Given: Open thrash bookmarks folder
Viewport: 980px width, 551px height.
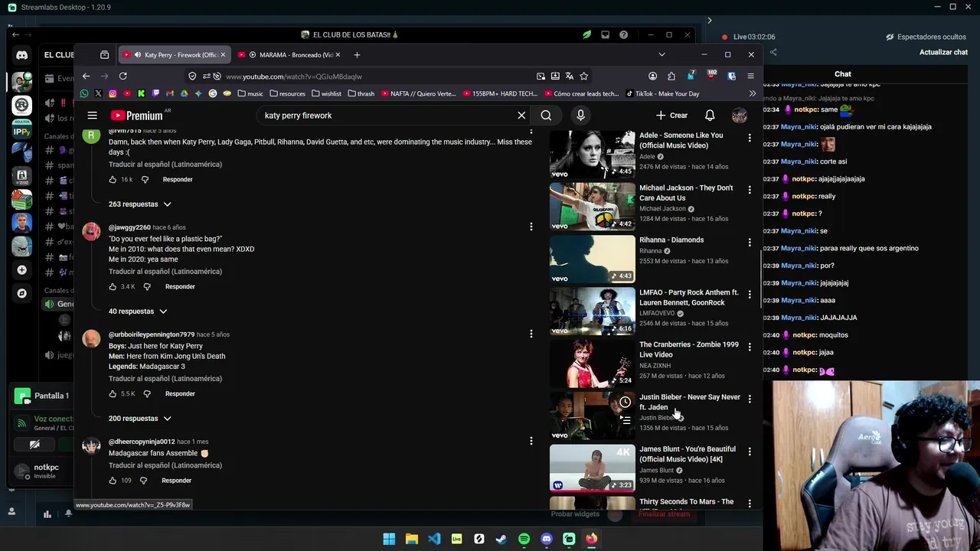Looking at the screenshot, I should [361, 93].
